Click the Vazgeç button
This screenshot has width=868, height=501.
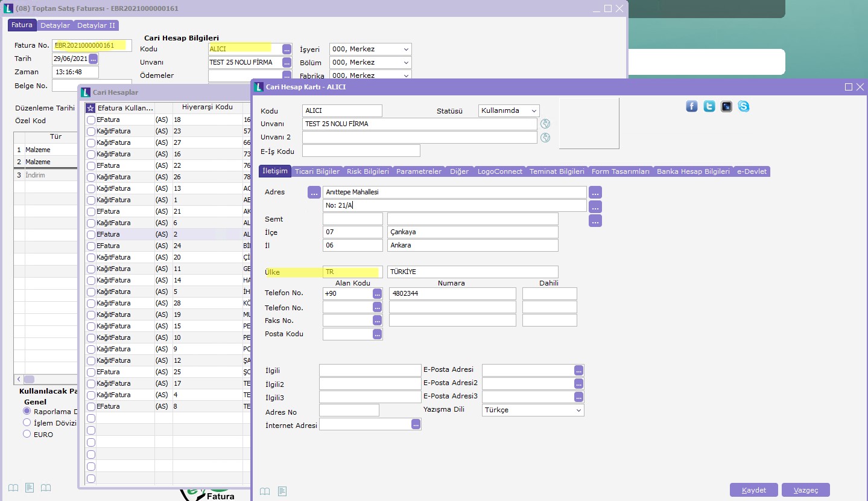[x=805, y=490]
